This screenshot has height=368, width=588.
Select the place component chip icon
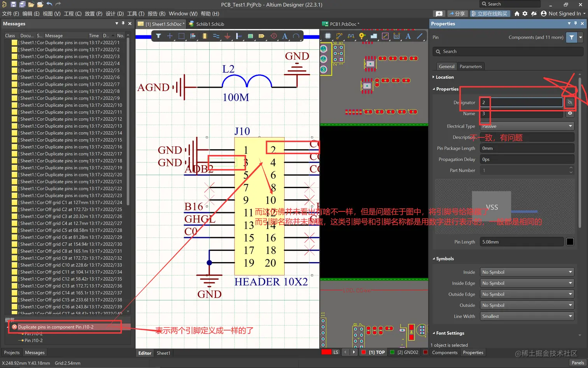click(x=205, y=36)
